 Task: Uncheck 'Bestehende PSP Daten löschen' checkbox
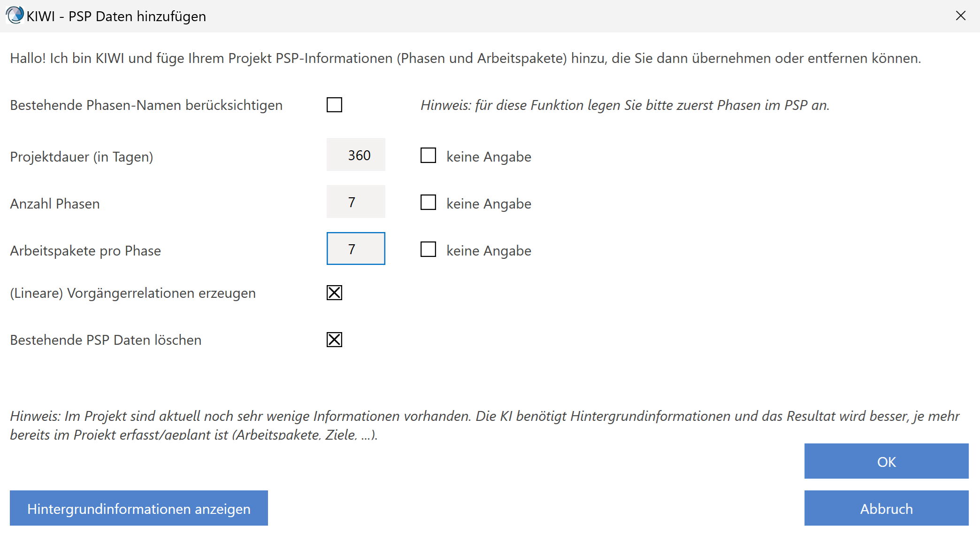(334, 340)
